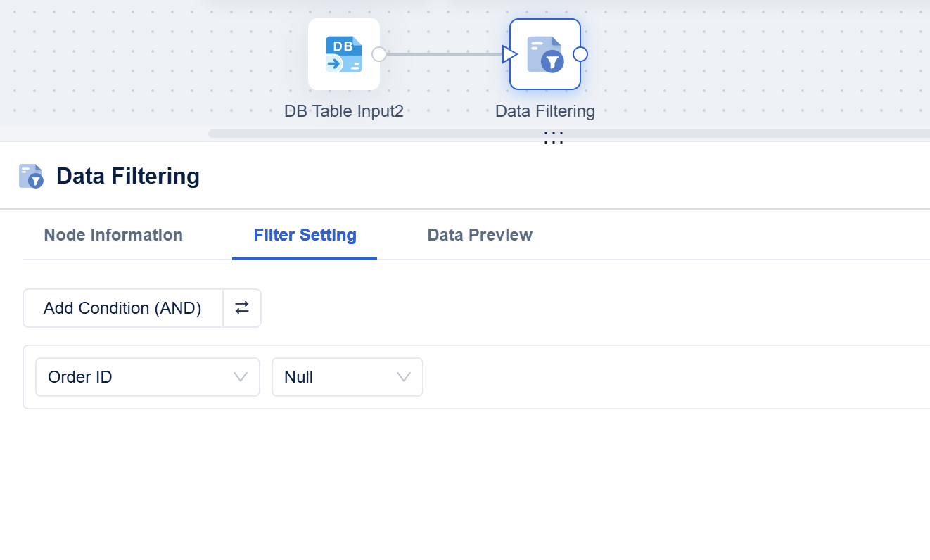Viewport: 930px width, 560px height.
Task: Switch to the Data Preview tab
Action: pos(479,234)
